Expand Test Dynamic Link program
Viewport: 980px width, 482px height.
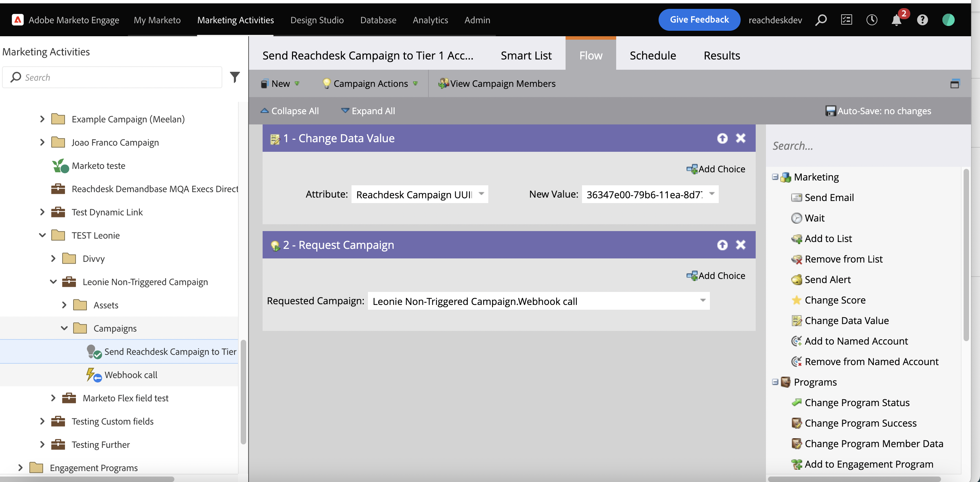click(42, 212)
